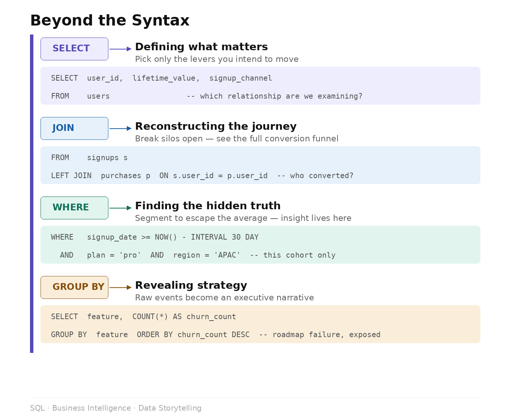Image resolution: width=510 pixels, height=420 pixels.
Task: Click the '-- who converted?' comment
Action: pos(315,175)
